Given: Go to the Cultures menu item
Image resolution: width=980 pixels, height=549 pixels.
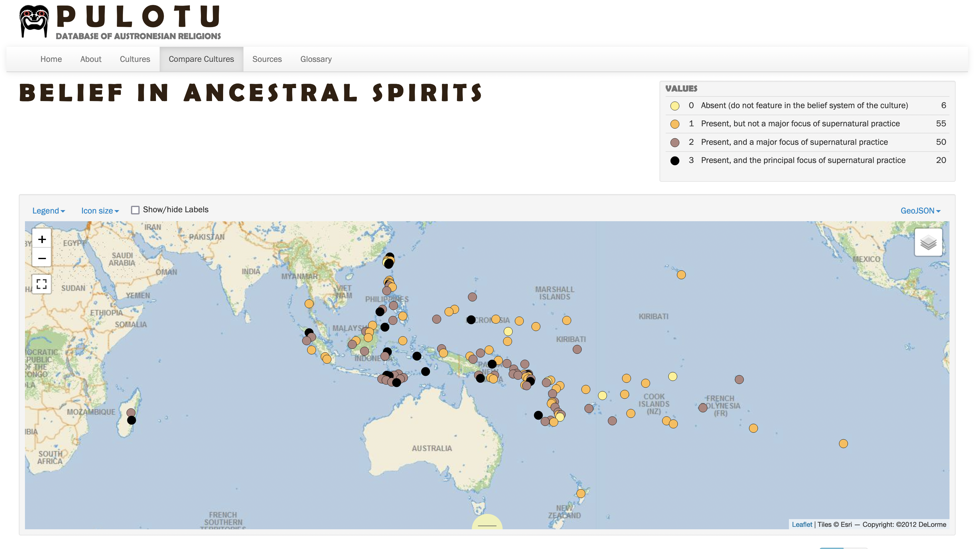Looking at the screenshot, I should (x=135, y=59).
